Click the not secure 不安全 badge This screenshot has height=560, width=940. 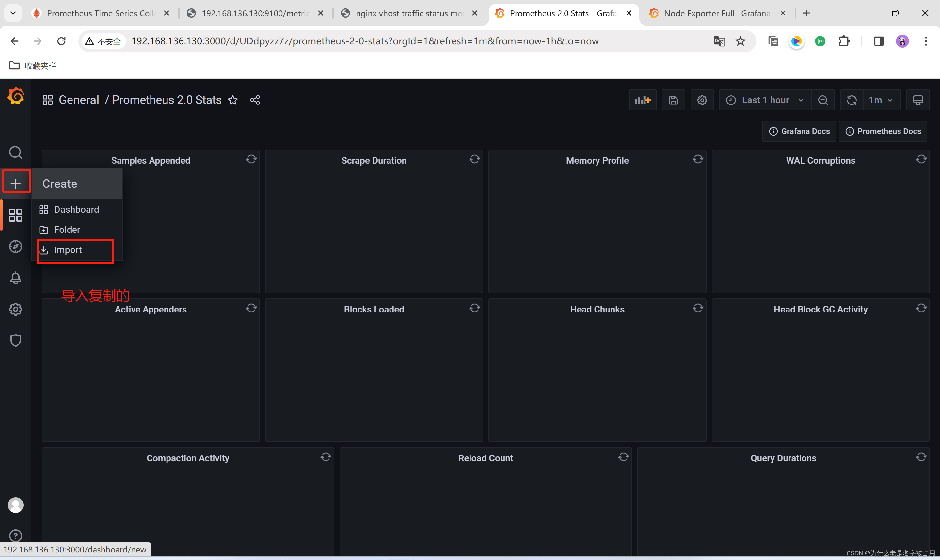click(x=103, y=41)
